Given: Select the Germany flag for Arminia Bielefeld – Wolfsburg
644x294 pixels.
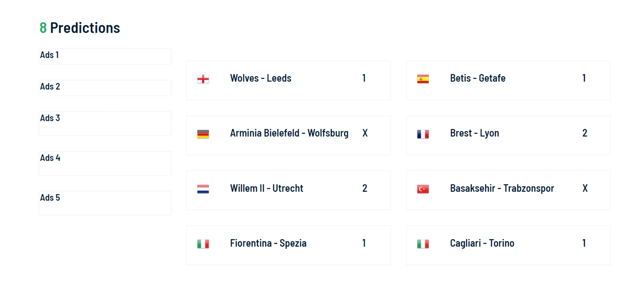Looking at the screenshot, I should point(203,133).
